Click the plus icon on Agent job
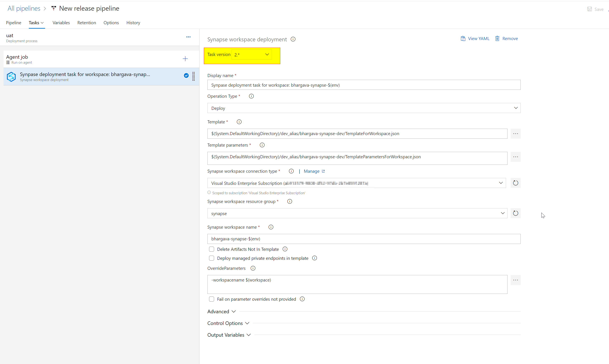The height and width of the screenshot is (364, 609). pyautogui.click(x=185, y=59)
